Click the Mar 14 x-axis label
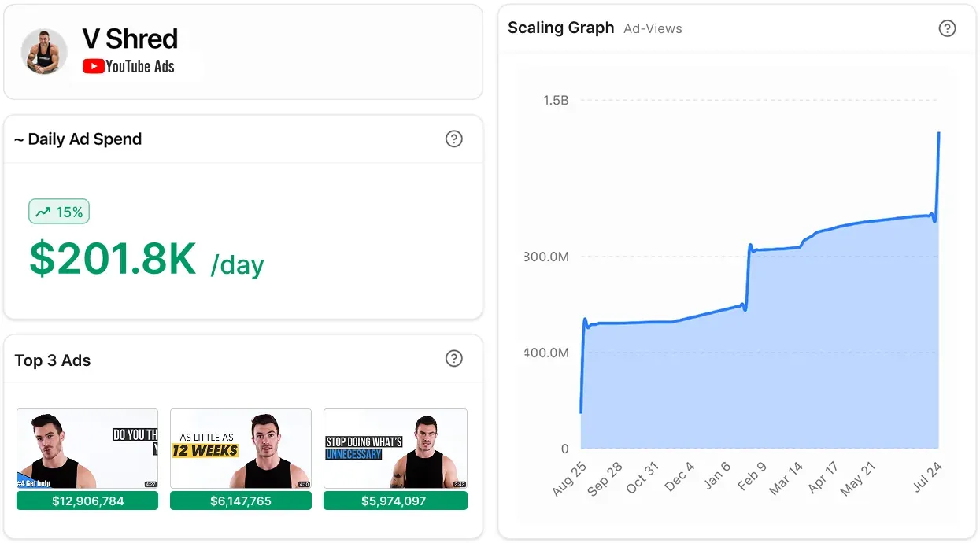The image size is (980, 543). click(x=786, y=478)
